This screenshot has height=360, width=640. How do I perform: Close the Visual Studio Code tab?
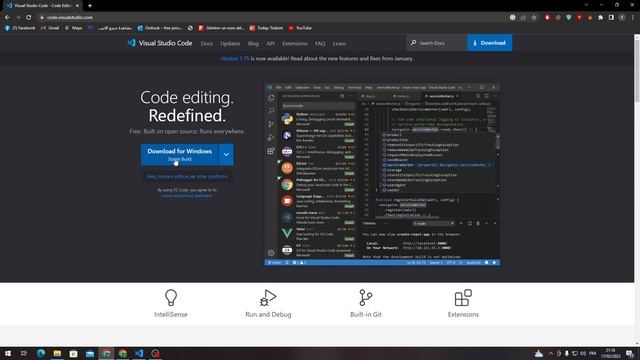click(77, 6)
